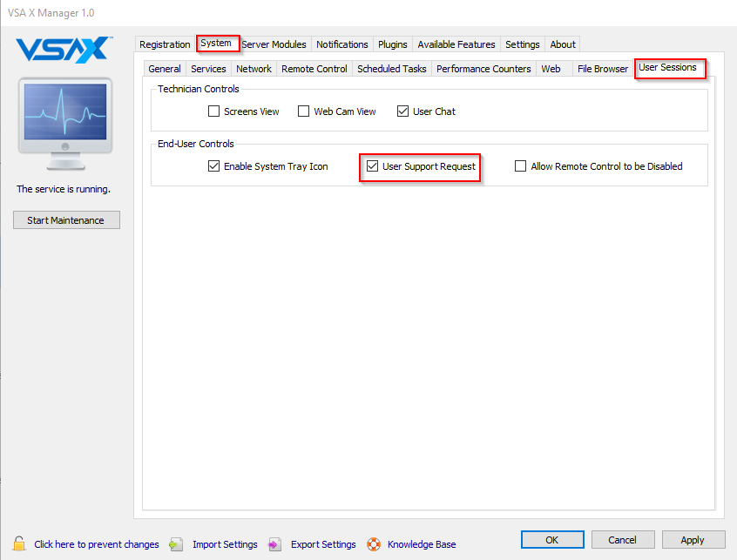Check Allow Remote Control to be Disabled

tap(520, 166)
